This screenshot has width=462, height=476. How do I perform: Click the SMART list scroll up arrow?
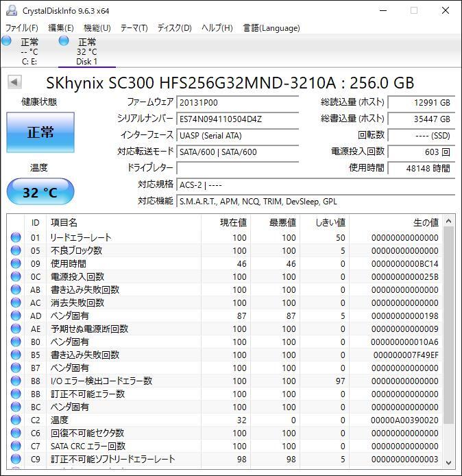click(449, 222)
